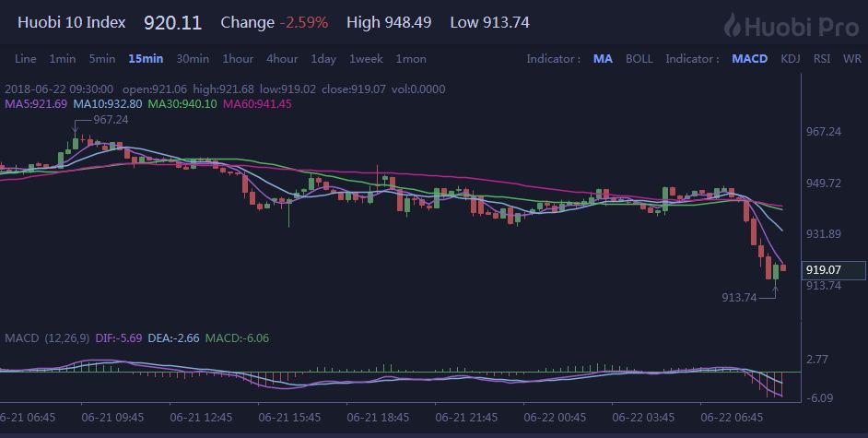Change interval to 1week

pos(366,59)
